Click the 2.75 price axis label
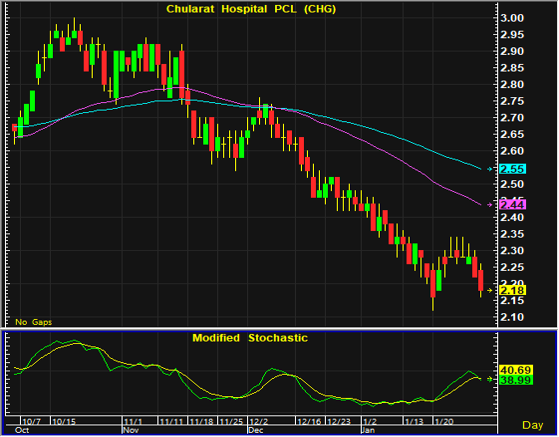The width and height of the screenshot is (559, 437). coord(512,101)
